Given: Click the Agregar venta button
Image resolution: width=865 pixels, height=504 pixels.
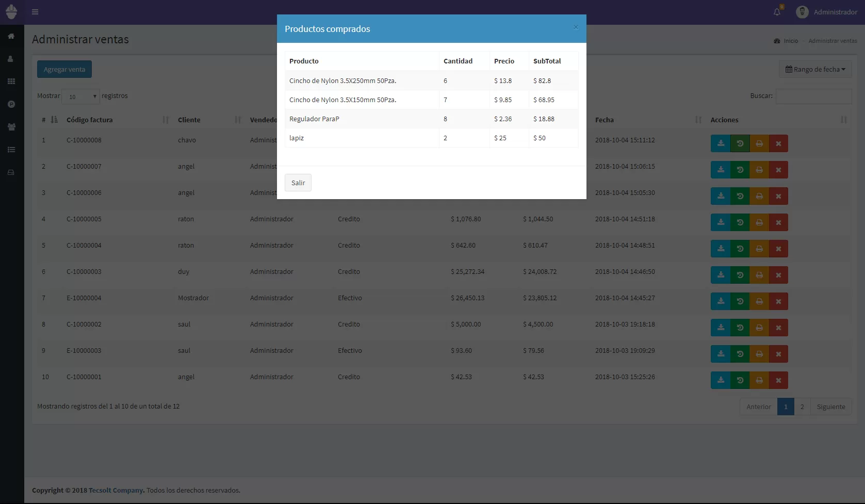Looking at the screenshot, I should (64, 69).
